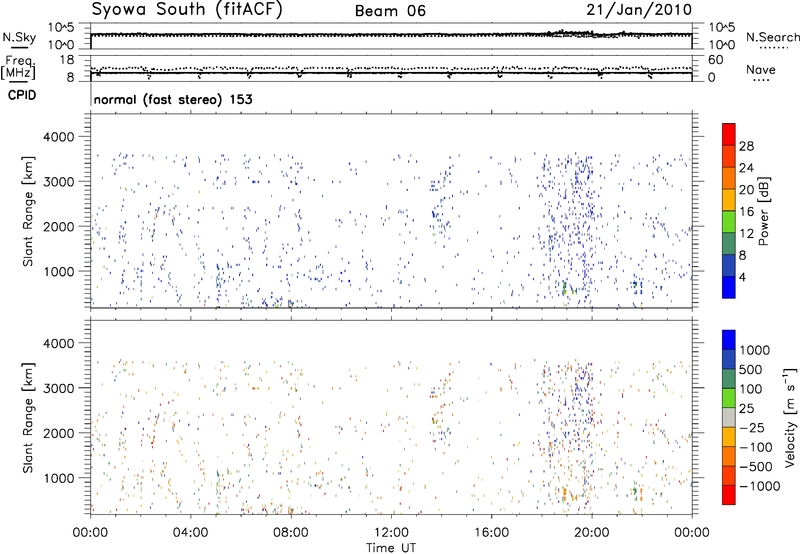Pick the bright blue bottom Power swatch
Screen dimensions: 800x554
coord(729,288)
